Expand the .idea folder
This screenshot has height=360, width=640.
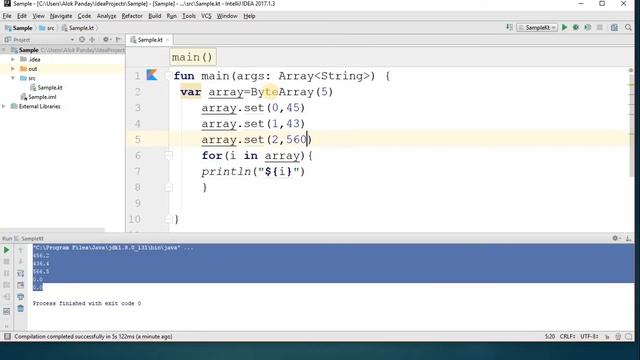tap(13, 59)
